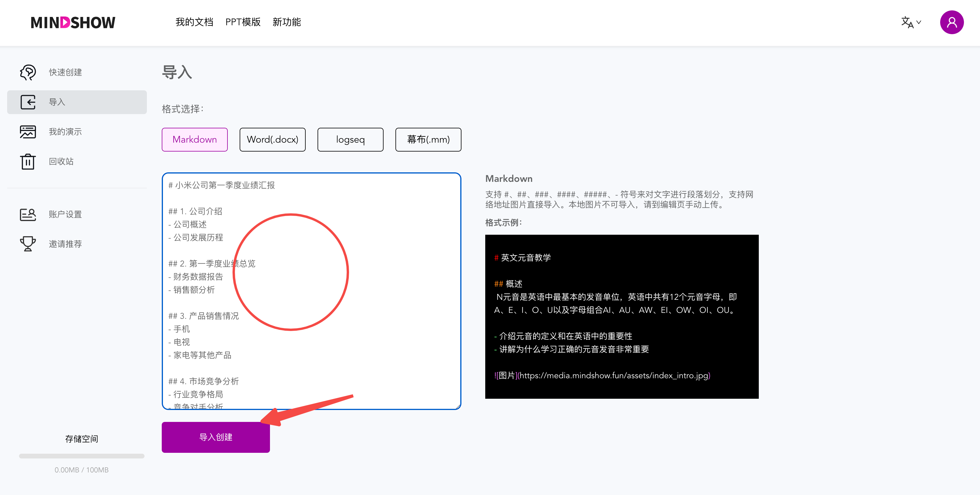Click the 0.00MB / 100MB storage text
980x495 pixels.
(81, 470)
